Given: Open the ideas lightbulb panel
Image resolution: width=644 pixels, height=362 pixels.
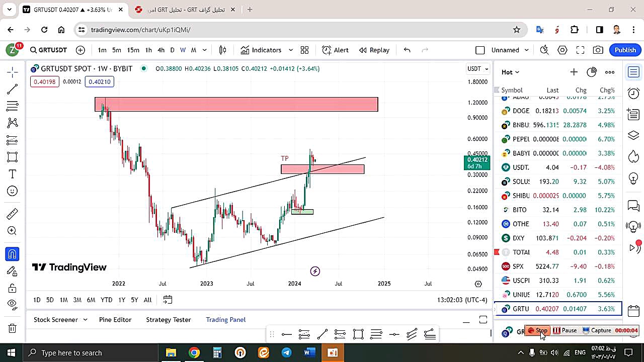Looking at the screenshot, I should 633,178.
